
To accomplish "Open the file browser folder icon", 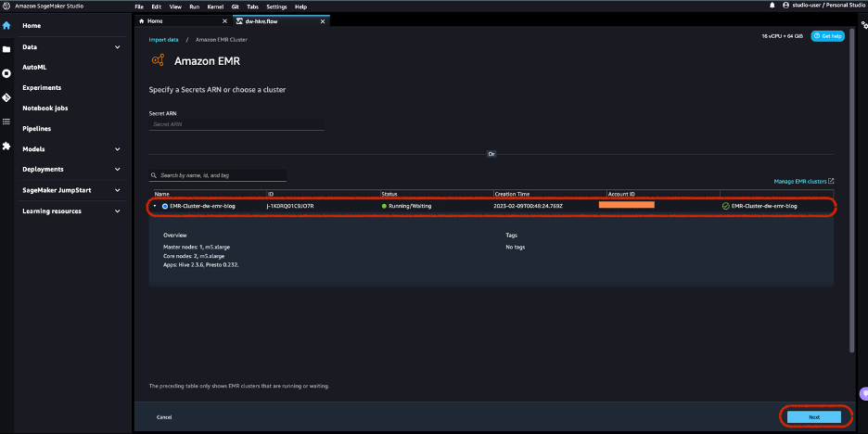I will 6,49.
